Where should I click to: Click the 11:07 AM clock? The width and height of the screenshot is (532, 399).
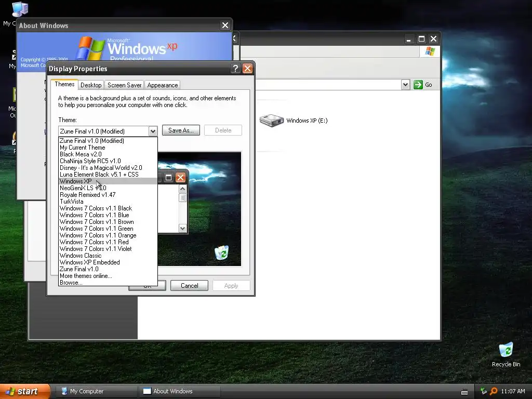pyautogui.click(x=513, y=391)
